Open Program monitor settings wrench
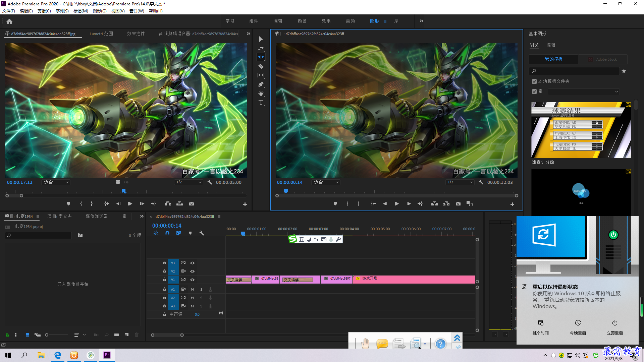 (x=481, y=182)
